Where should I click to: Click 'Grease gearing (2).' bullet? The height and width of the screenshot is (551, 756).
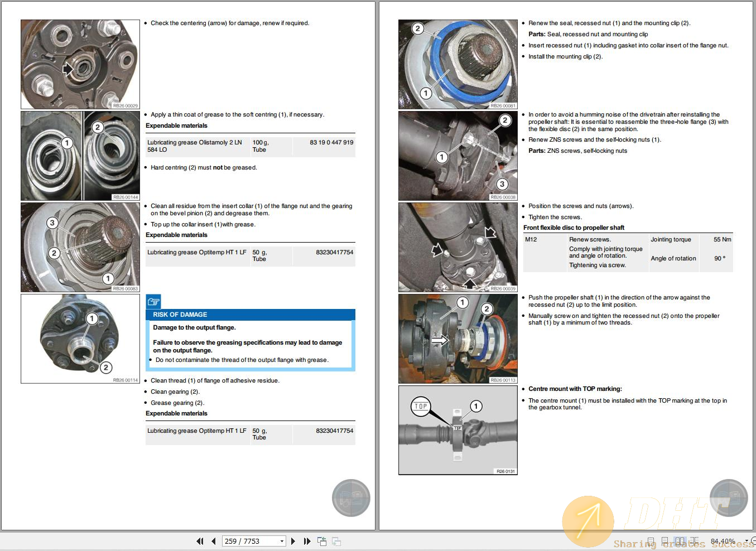177,403
